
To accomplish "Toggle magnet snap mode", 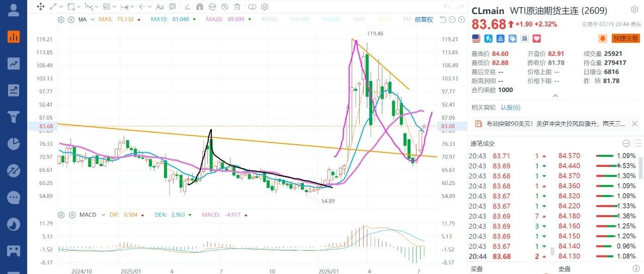I will tap(199, 7).
